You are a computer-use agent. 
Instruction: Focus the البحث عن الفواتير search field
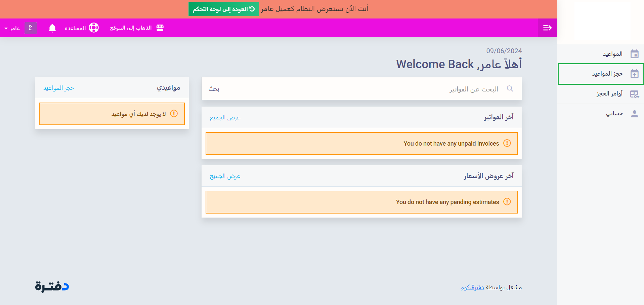pos(370,89)
